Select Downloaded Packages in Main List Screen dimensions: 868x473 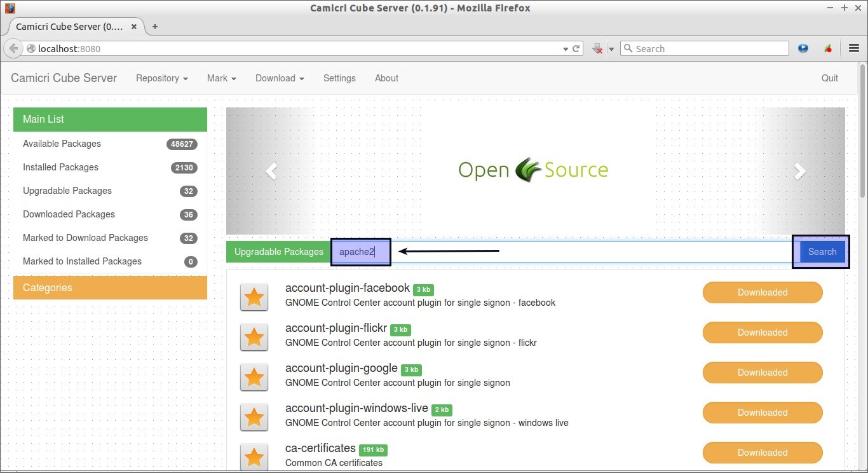tap(110, 214)
